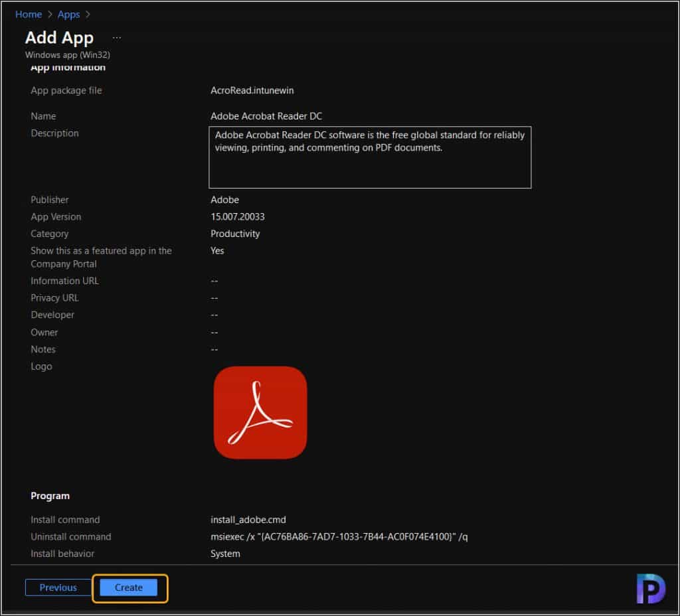This screenshot has width=680, height=616.
Task: Click the Show this as a featured app label
Action: coord(101,257)
